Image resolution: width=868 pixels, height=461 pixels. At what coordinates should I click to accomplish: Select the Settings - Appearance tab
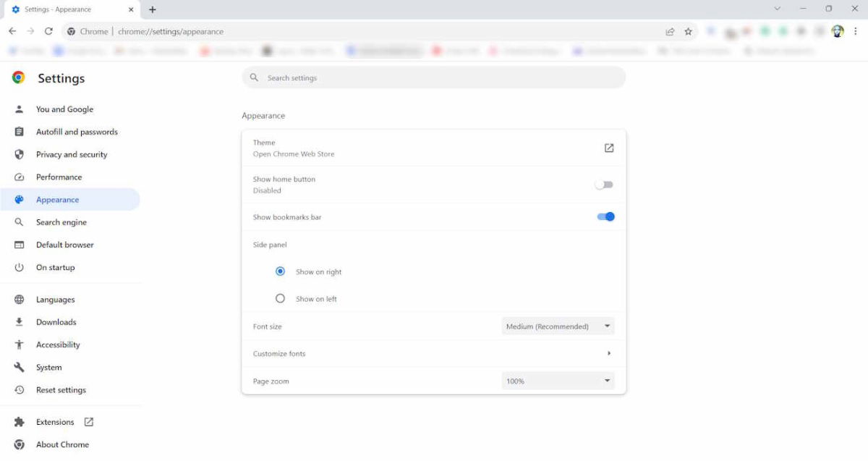[72, 9]
